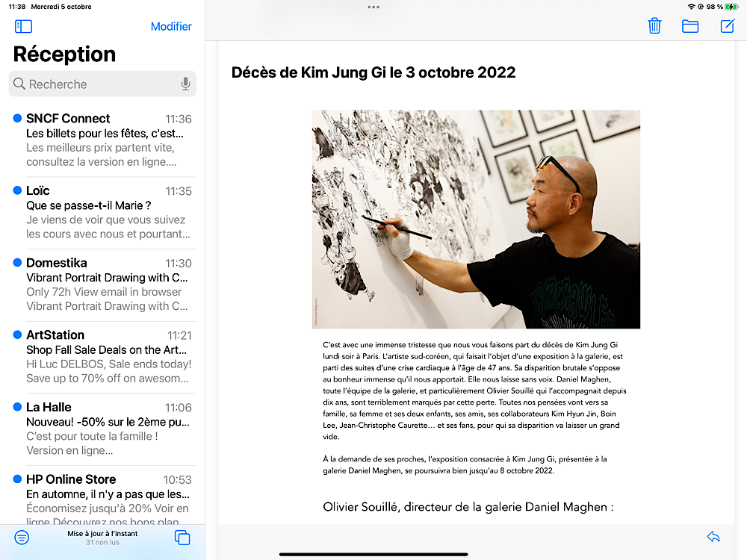Focus the Recherche search field

click(102, 84)
